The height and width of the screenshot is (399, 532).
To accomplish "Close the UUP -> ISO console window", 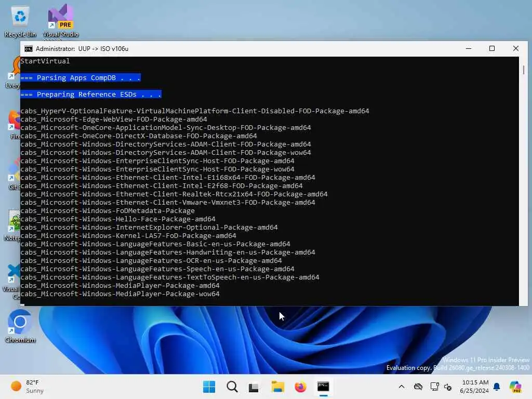I will tap(516, 48).
